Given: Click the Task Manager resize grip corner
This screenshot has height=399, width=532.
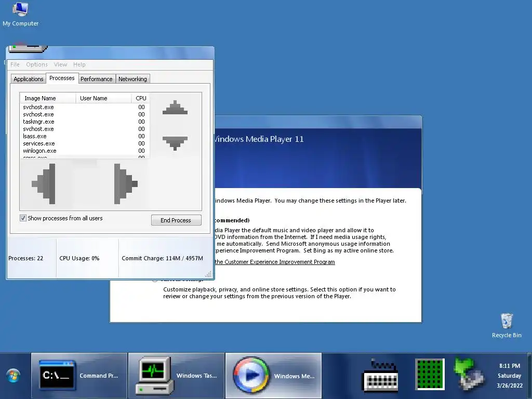Looking at the screenshot, I should point(208,274).
